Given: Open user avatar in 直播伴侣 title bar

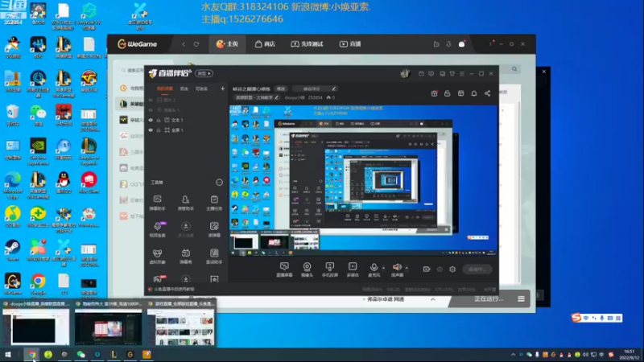Looking at the screenshot, I should coord(405,73).
